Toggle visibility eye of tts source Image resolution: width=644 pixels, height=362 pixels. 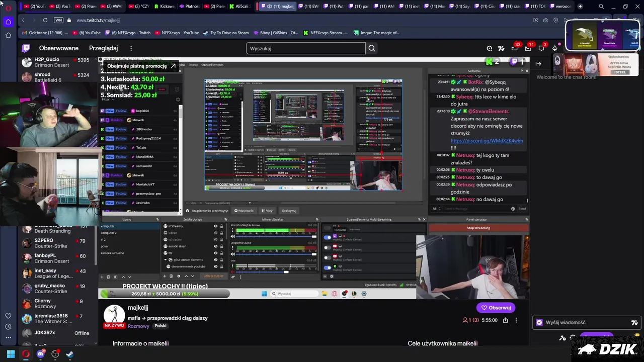[216, 253]
